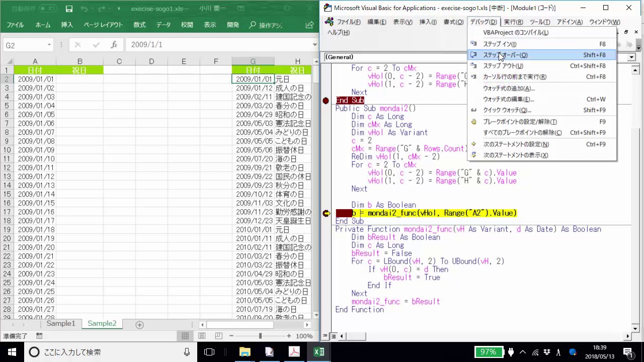
Task: Open the Sample1 worksheet tab
Action: [60, 324]
